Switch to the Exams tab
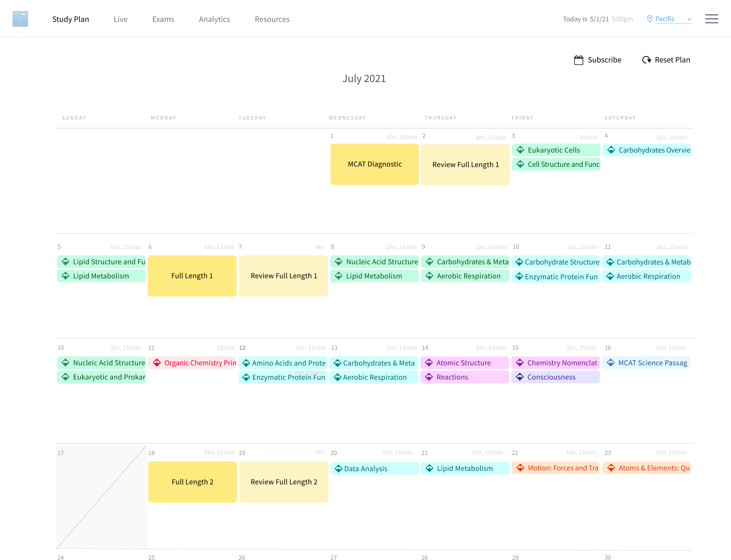 [x=163, y=19]
